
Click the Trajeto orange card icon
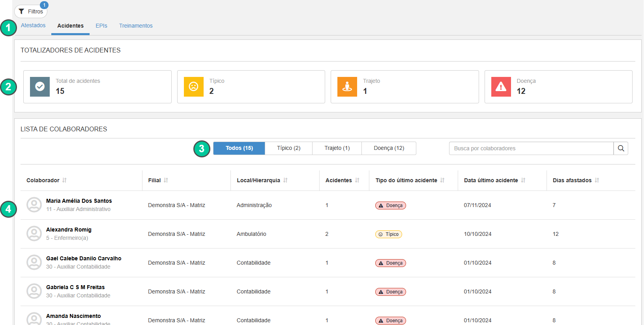tap(347, 87)
